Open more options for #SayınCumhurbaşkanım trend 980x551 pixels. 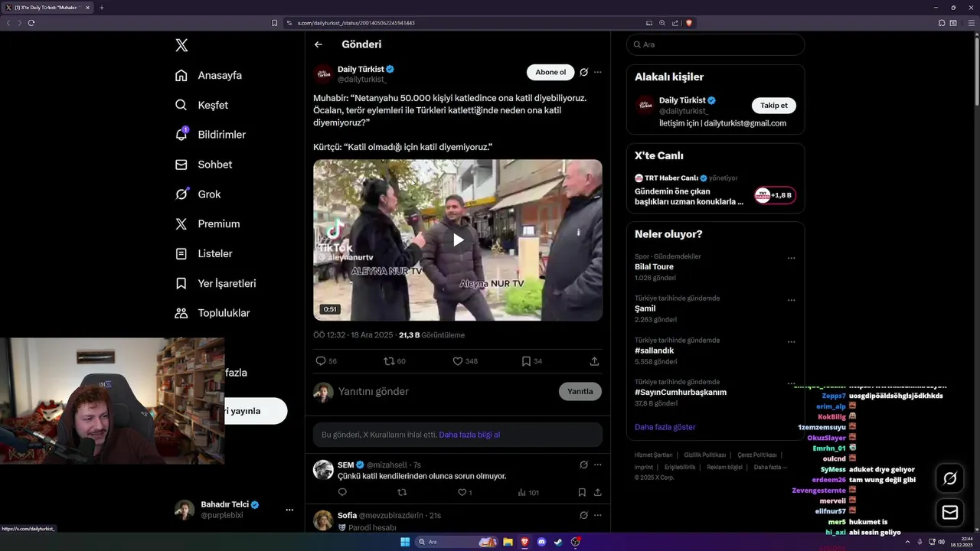point(791,383)
